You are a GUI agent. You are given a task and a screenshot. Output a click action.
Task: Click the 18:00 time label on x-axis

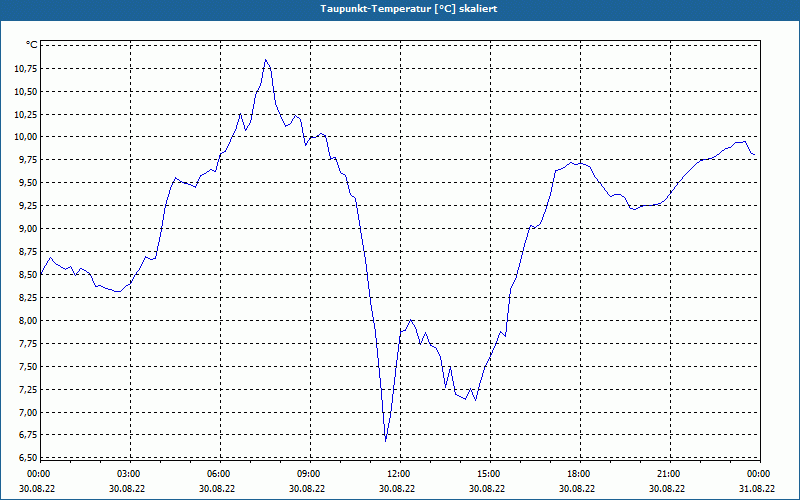point(579,474)
